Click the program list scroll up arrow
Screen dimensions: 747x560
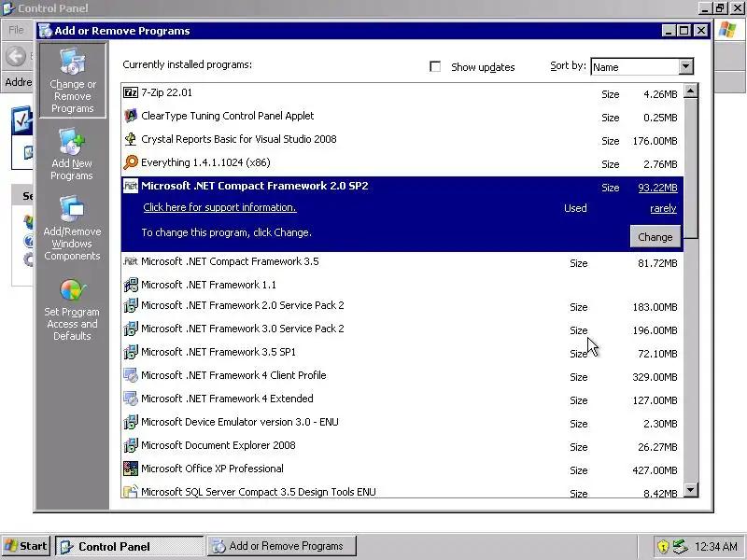tap(691, 91)
